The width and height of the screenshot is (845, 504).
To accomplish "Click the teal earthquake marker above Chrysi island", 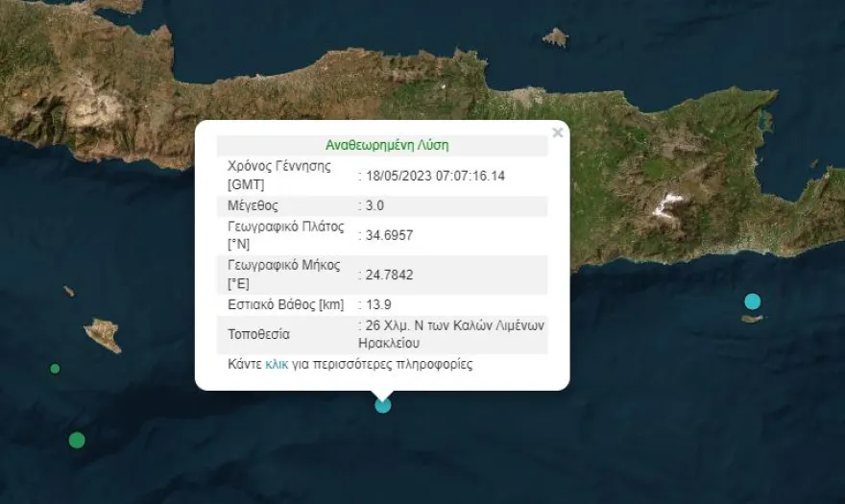I will pos(752,301).
